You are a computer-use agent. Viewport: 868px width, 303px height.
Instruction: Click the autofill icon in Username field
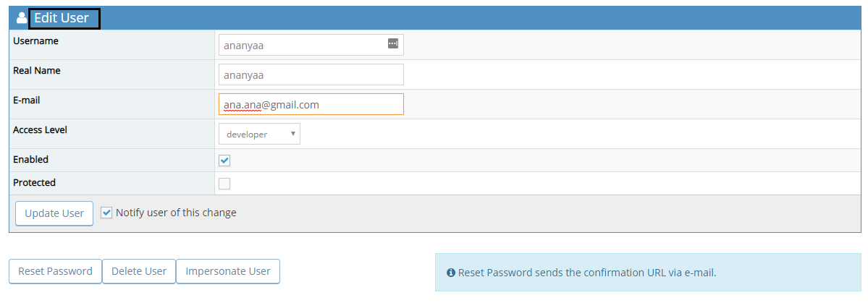[x=392, y=44]
